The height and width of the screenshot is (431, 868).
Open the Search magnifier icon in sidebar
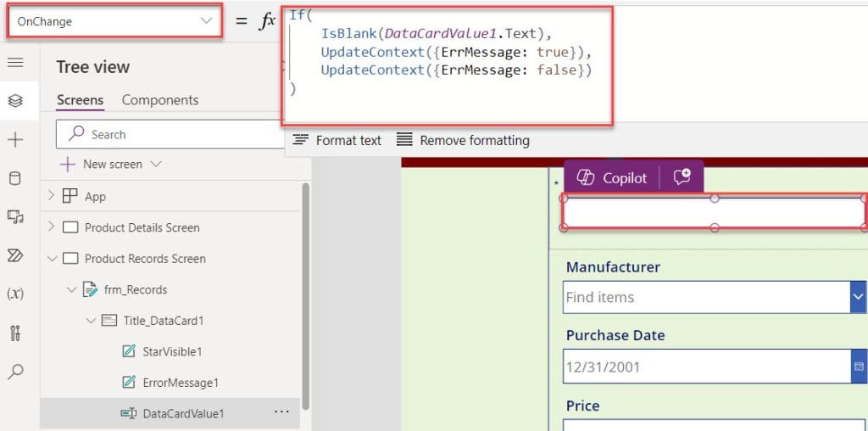(15, 371)
